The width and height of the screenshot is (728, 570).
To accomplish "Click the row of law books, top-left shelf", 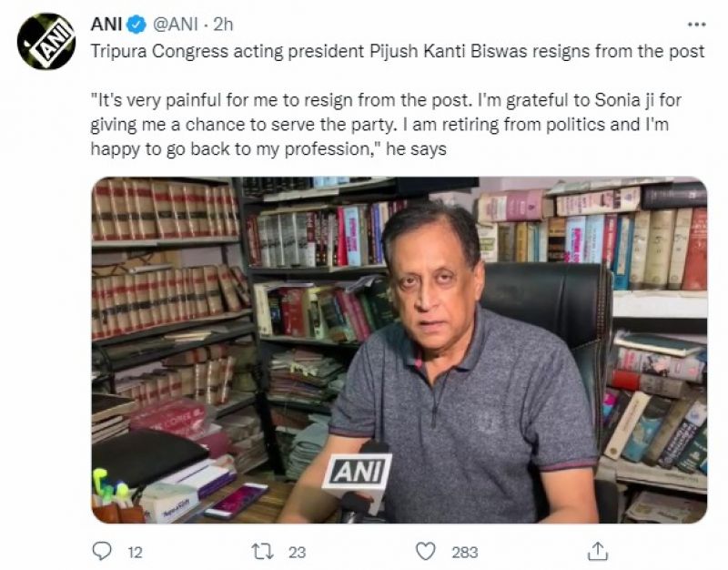I will click(166, 210).
